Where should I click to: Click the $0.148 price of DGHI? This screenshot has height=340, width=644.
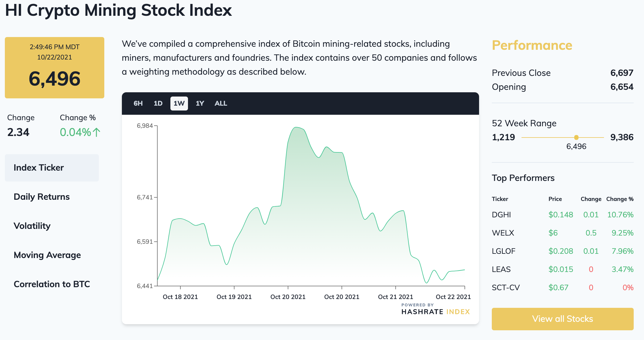(x=561, y=215)
